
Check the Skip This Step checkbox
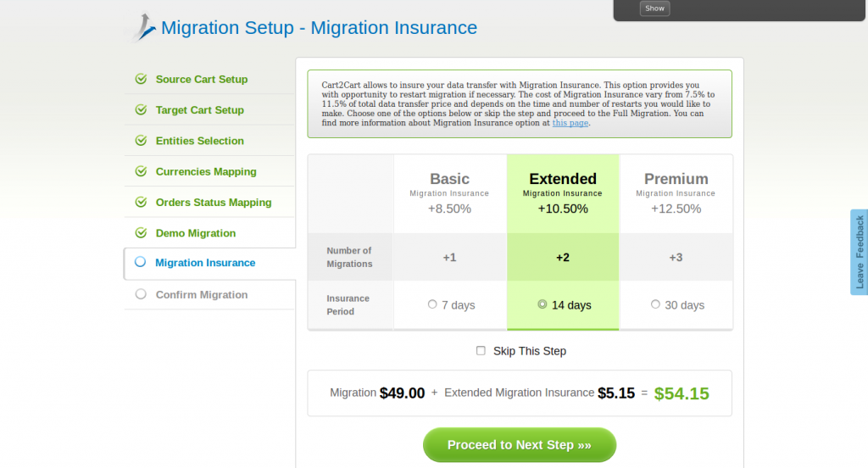coord(481,351)
